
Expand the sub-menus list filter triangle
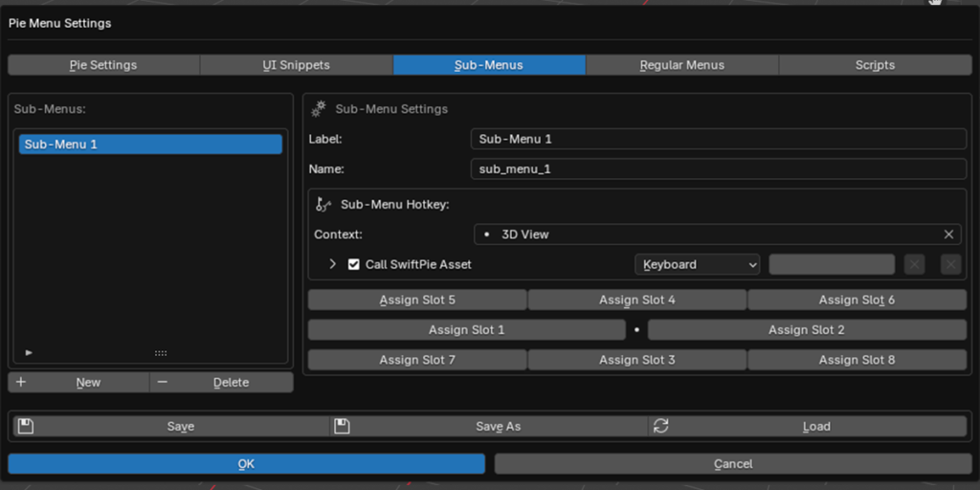[x=29, y=353]
